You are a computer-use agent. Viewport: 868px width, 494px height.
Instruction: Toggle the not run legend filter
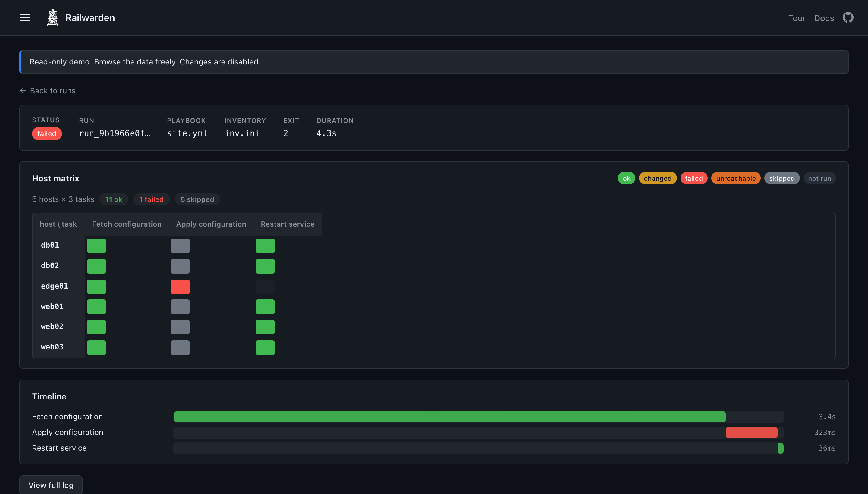(x=819, y=178)
